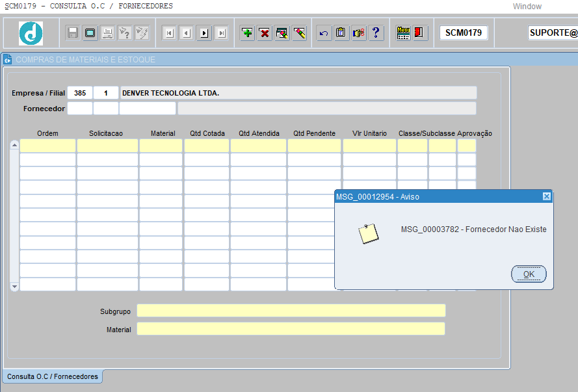
Task: Click the first row Material cell in grid
Action: 161,146
